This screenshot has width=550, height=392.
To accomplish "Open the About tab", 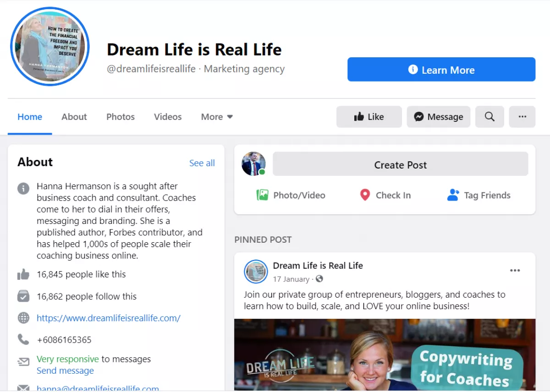I will tap(74, 117).
